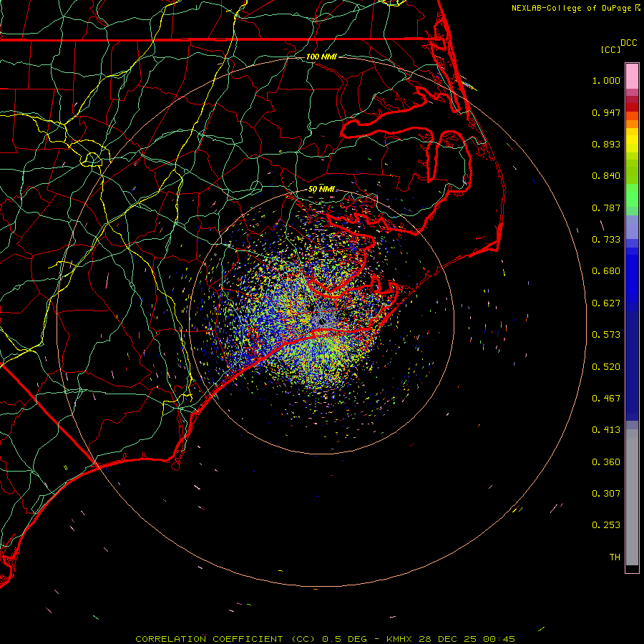
Task: Select the 0.680 scale value
Action: pos(606,271)
